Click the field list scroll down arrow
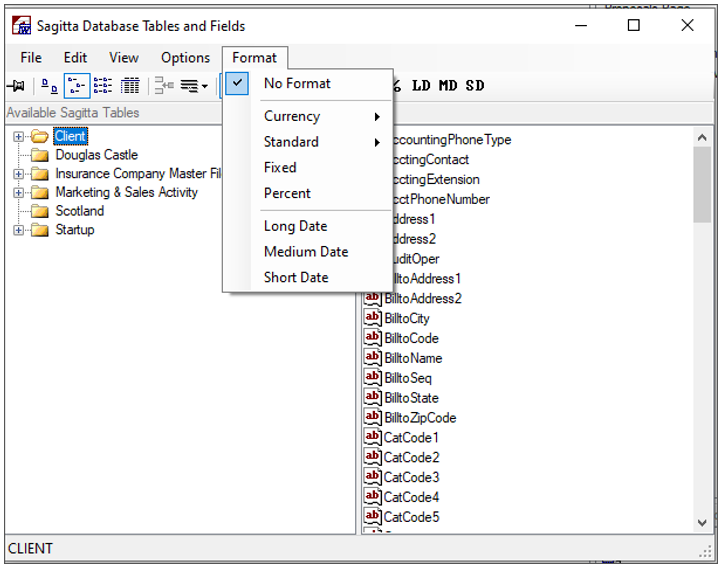Image resolution: width=722 pixels, height=568 pixels. [702, 523]
